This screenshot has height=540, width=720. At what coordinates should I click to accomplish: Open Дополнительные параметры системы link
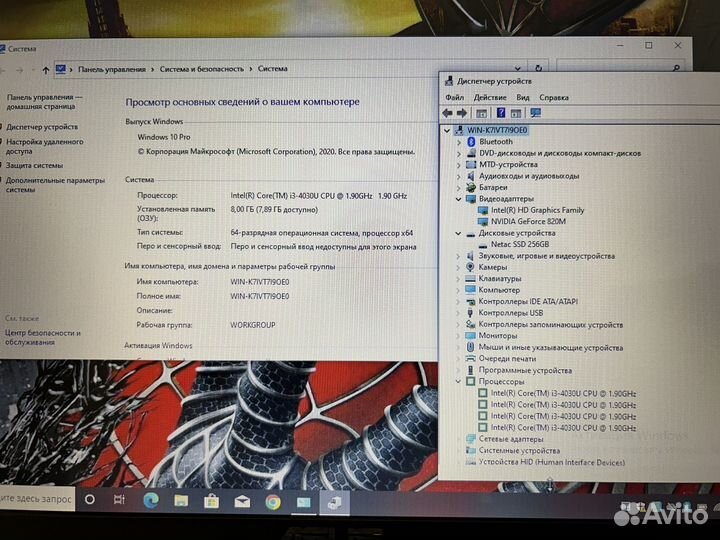click(x=55, y=185)
